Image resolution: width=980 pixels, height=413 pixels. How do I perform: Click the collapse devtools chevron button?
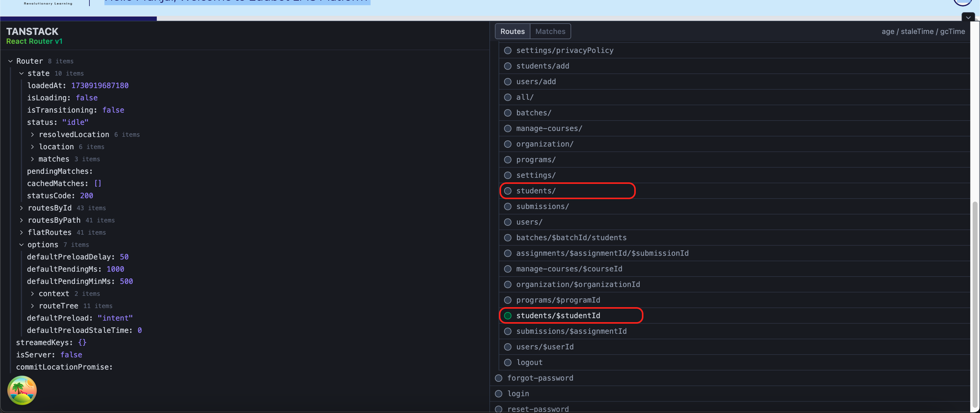(968, 17)
